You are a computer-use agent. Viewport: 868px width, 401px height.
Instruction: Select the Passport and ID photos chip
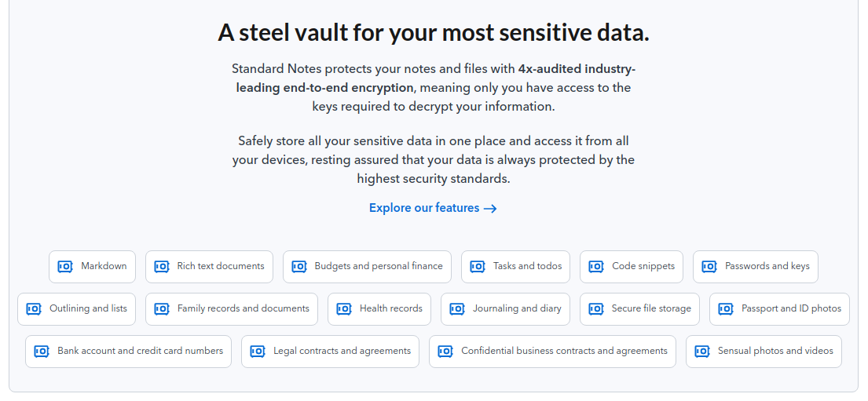[x=779, y=309]
